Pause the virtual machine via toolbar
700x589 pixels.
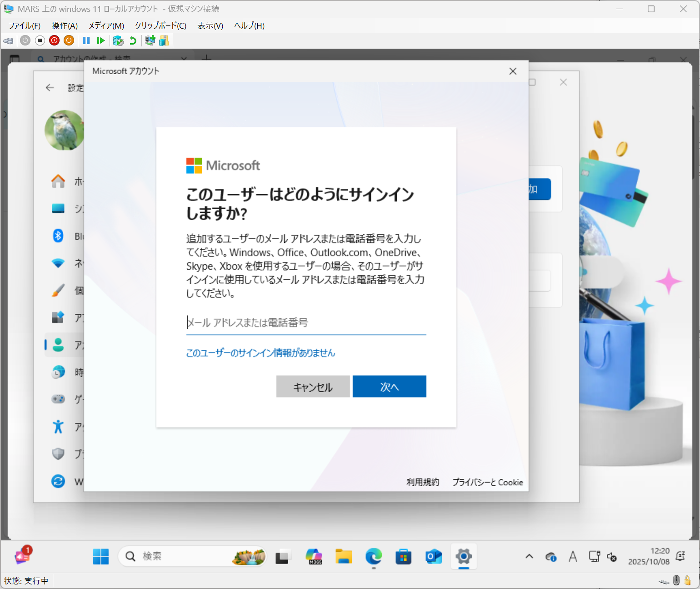click(x=86, y=40)
